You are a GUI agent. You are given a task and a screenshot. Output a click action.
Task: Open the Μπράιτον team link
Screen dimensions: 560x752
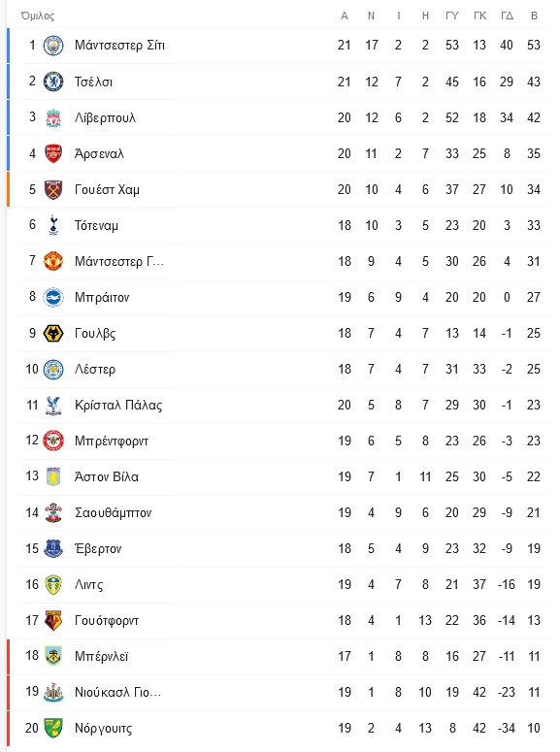coord(102,297)
